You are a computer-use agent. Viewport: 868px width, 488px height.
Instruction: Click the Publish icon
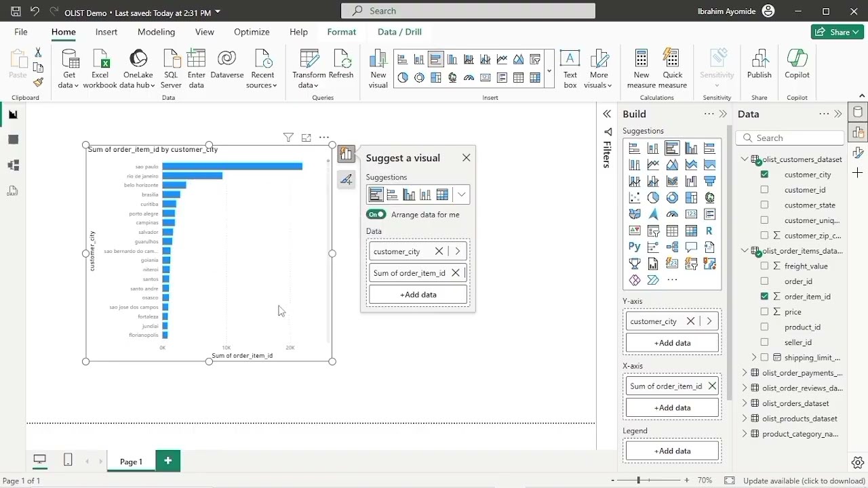759,64
